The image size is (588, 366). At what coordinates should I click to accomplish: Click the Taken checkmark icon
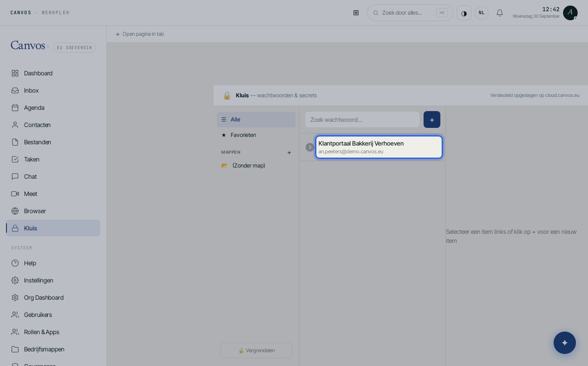(x=15, y=159)
